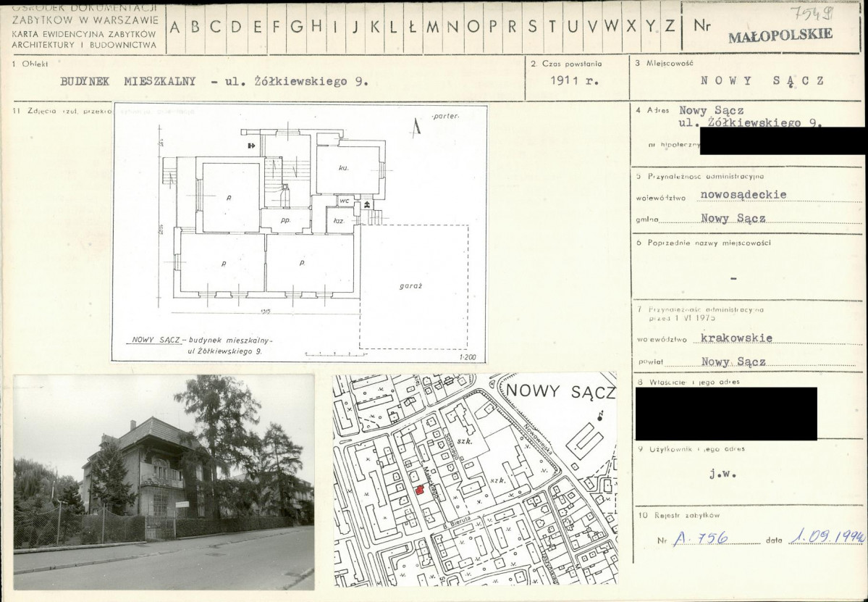Click letter 'Z' in the alphabet index
This screenshot has height=602, width=868.
pos(670,25)
